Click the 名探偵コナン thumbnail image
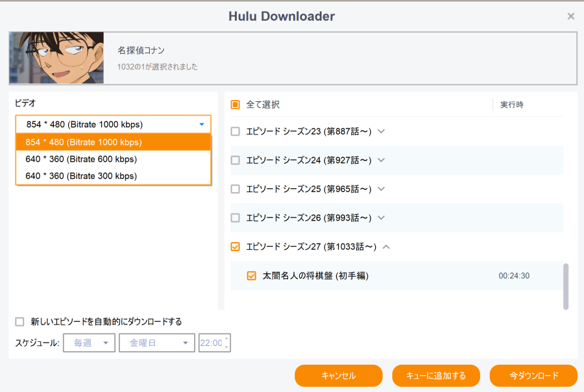 (x=56, y=58)
